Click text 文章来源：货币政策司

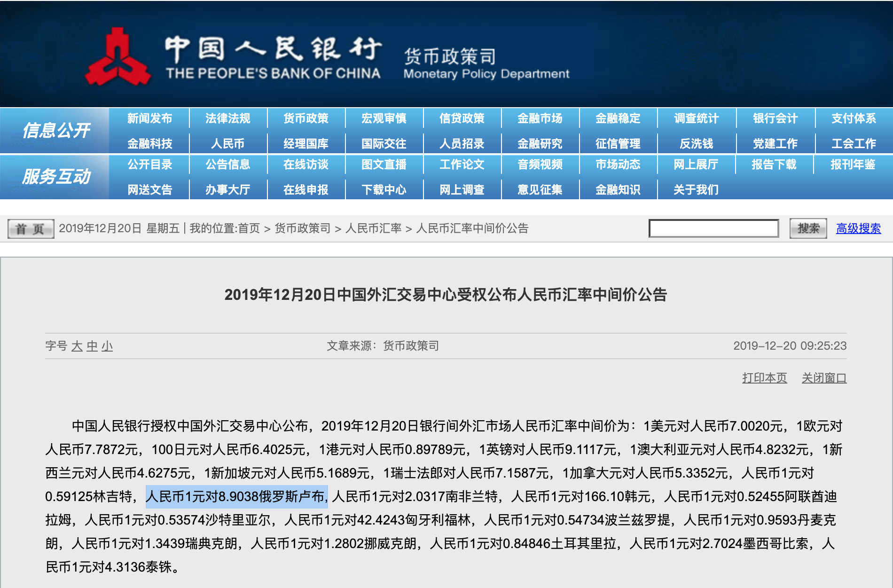(x=383, y=346)
